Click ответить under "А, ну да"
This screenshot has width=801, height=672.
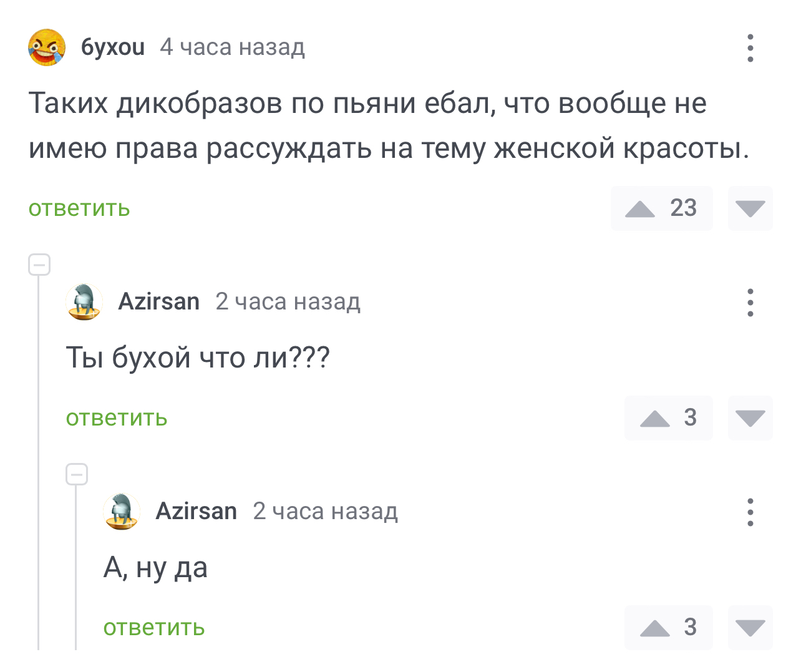pyautogui.click(x=154, y=628)
